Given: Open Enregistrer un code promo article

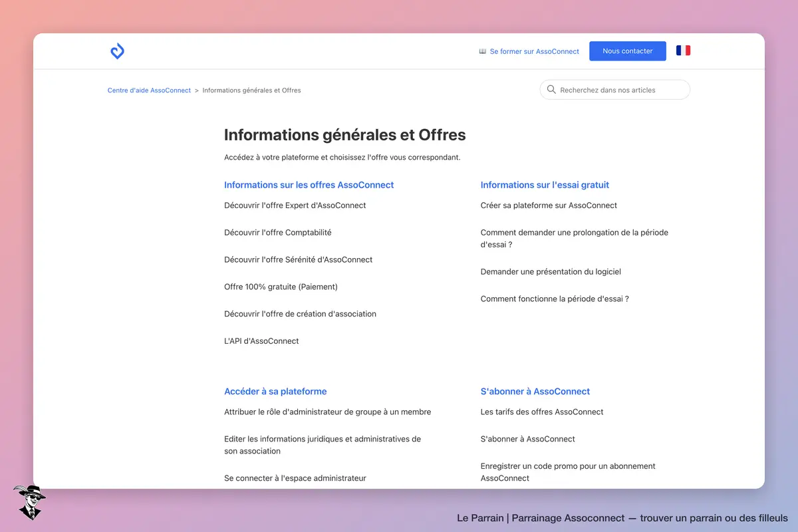Looking at the screenshot, I should click(x=568, y=472).
